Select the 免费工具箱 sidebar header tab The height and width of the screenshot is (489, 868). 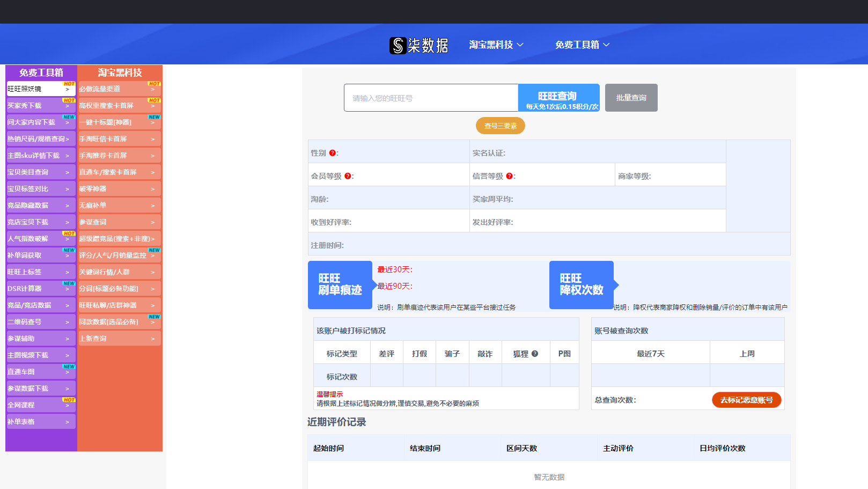pyautogui.click(x=41, y=72)
